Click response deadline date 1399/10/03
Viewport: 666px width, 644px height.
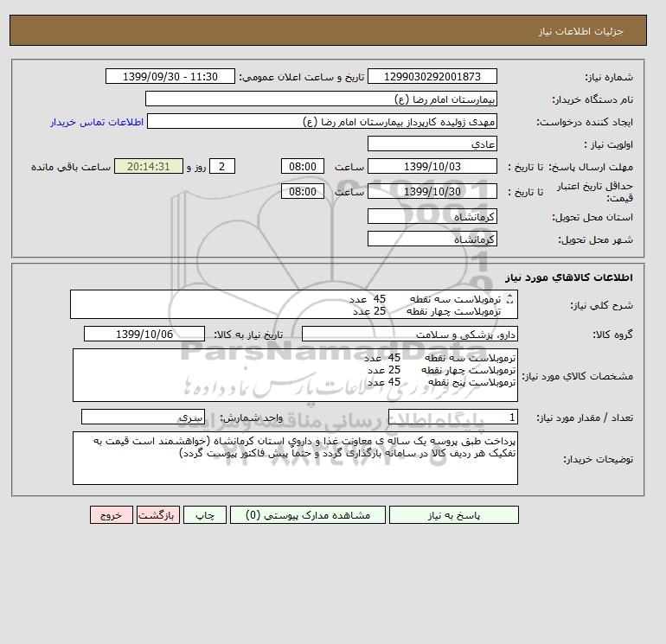[x=432, y=167]
